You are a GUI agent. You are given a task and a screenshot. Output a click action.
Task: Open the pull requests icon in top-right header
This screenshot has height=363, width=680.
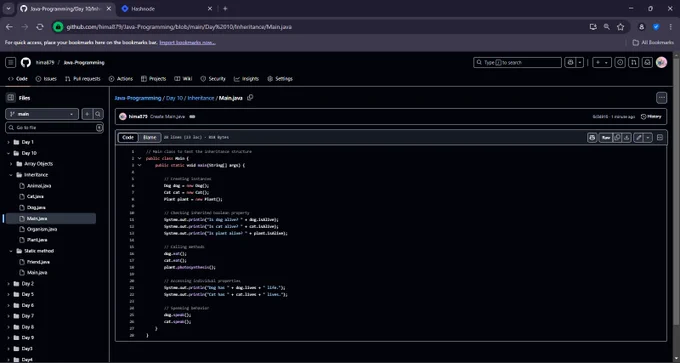pos(634,62)
